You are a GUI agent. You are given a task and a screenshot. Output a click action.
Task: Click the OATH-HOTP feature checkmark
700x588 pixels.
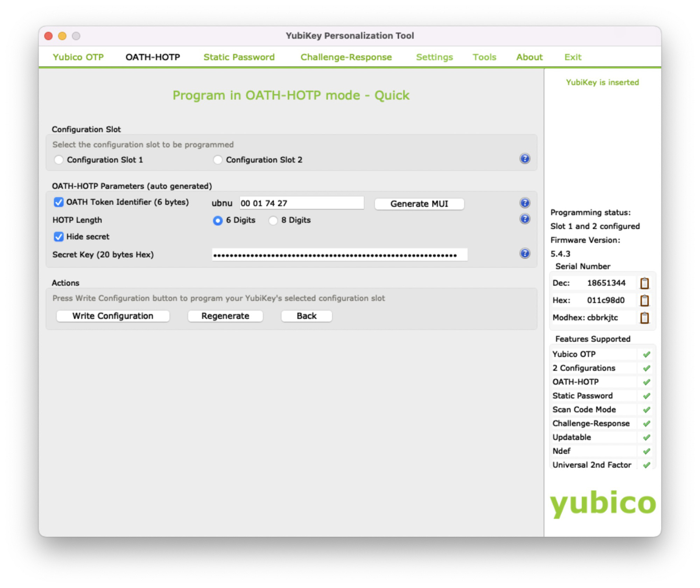pyautogui.click(x=646, y=382)
